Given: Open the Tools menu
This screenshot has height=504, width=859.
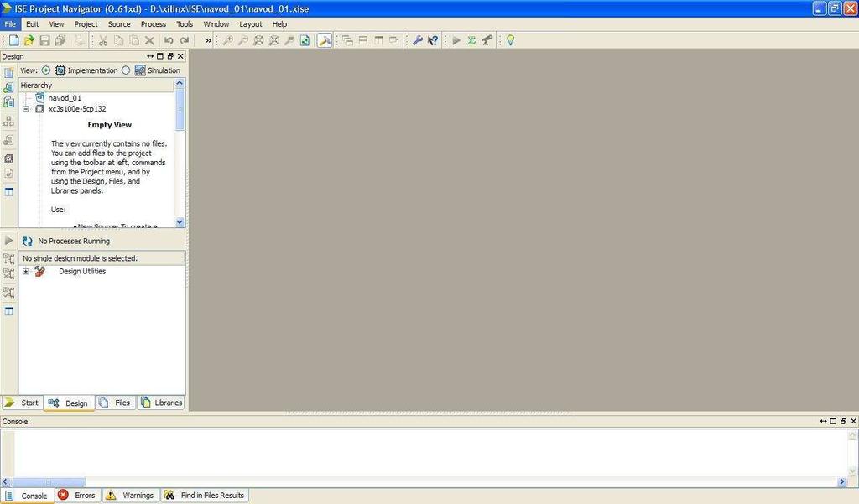Looking at the screenshot, I should tap(185, 24).
